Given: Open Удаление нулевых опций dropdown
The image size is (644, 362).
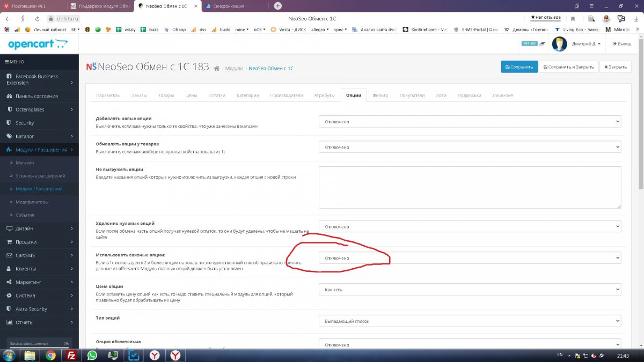Looking at the screenshot, I should (470, 226).
